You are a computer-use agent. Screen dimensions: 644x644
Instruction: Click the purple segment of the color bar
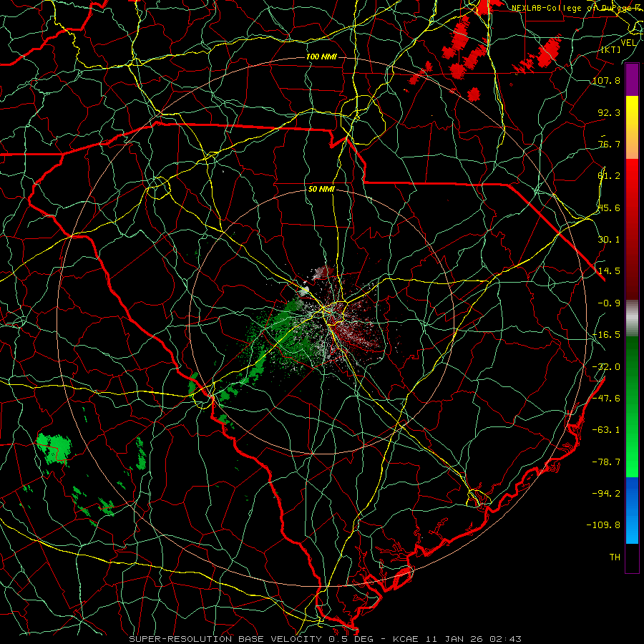[x=632, y=79]
